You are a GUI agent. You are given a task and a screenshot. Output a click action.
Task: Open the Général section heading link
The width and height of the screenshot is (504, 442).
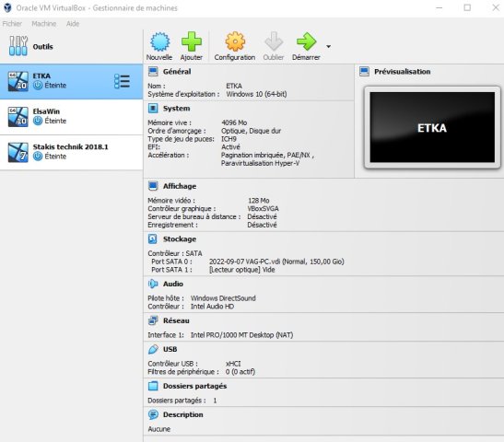(177, 71)
